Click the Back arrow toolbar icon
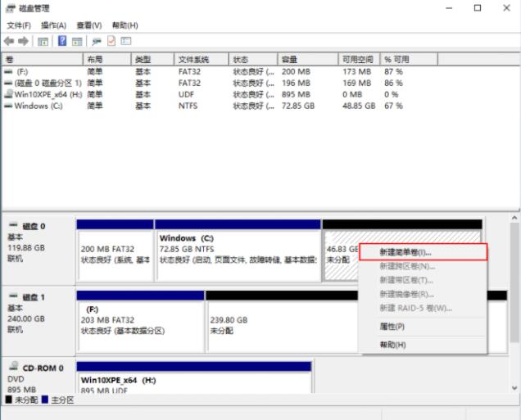 pyautogui.click(x=9, y=41)
